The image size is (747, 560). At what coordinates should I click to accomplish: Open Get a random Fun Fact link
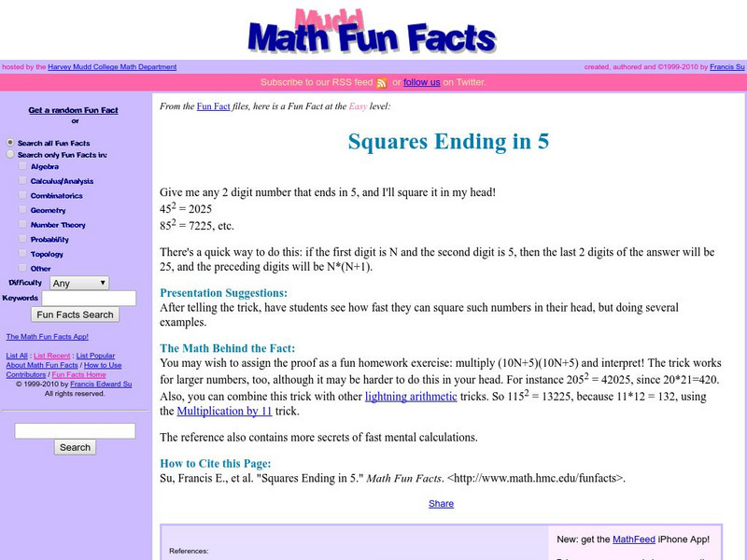pos(74,110)
